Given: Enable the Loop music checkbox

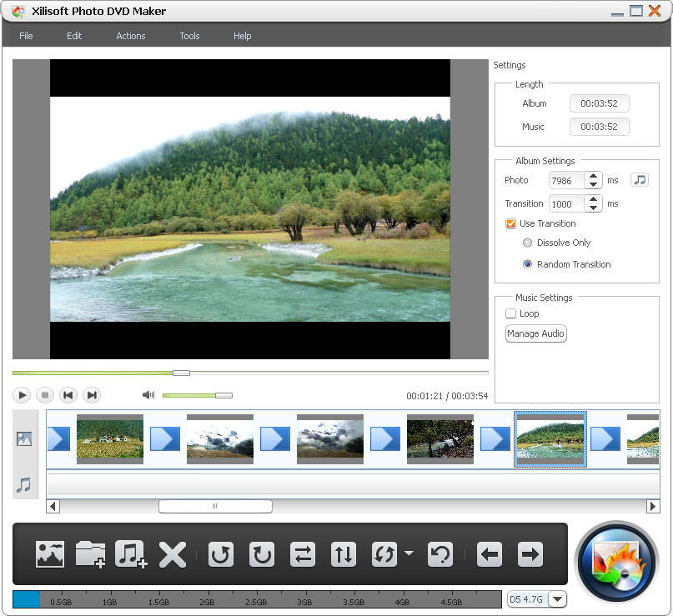Looking at the screenshot, I should (x=511, y=313).
